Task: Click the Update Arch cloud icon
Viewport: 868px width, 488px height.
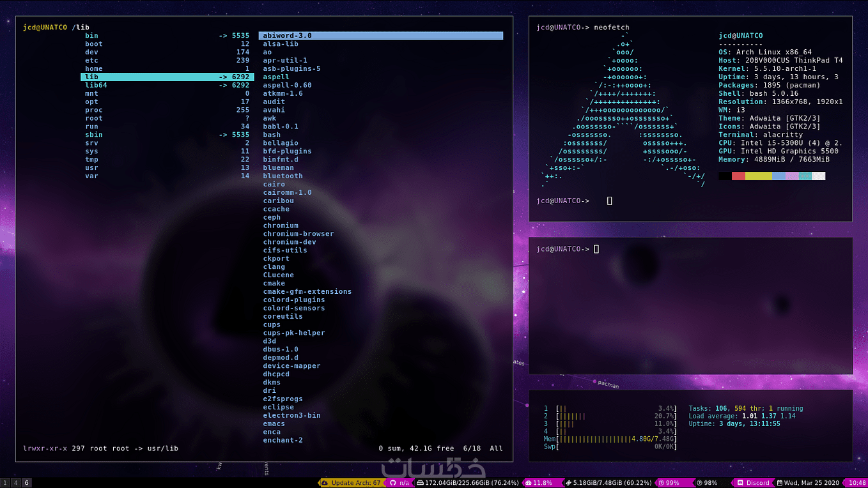Action: tap(325, 483)
